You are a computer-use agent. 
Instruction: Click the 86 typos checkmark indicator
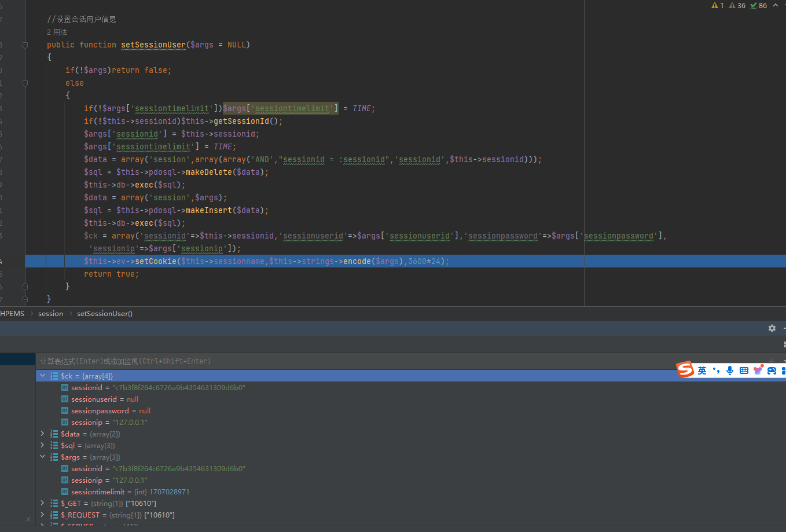(759, 6)
